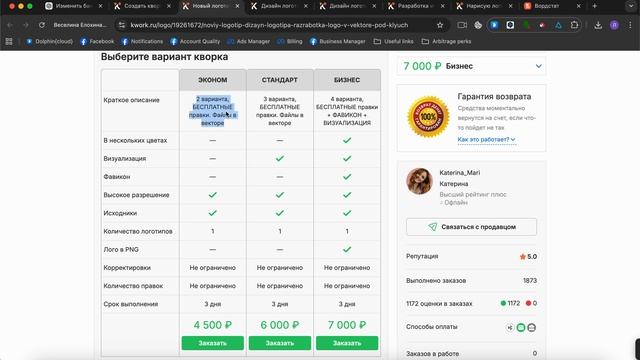Expand the 7 000 ₽ Бизнес package dropdown
This screenshot has width=640, height=360.
click(471, 66)
